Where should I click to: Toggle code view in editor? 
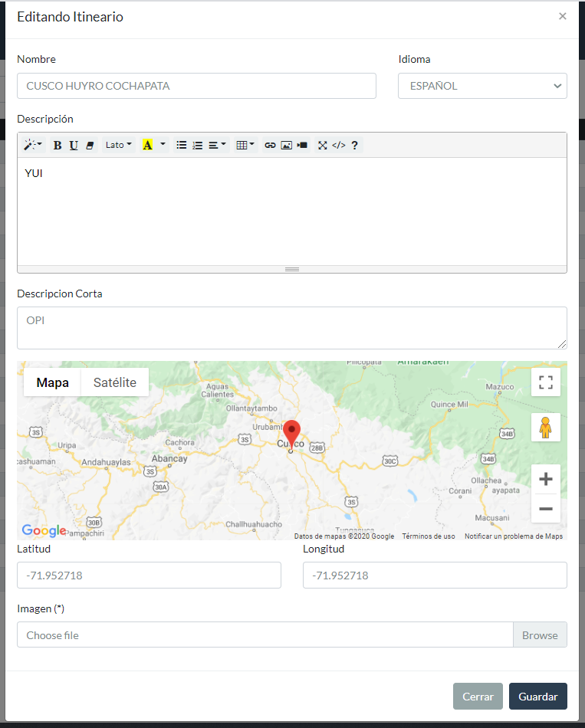click(x=338, y=145)
